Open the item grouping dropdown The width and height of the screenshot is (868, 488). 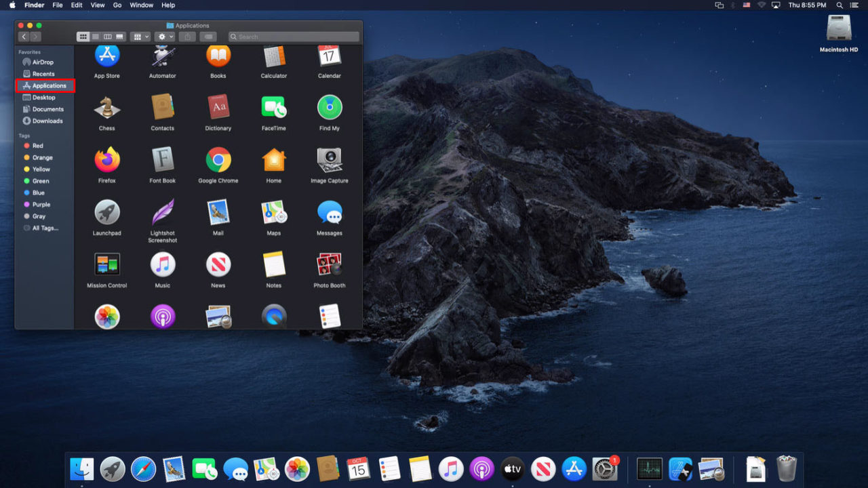139,37
